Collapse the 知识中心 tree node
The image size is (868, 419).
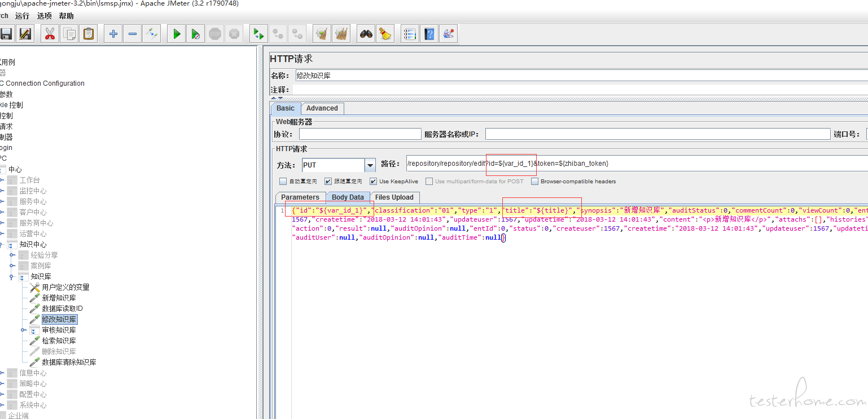tap(2, 244)
